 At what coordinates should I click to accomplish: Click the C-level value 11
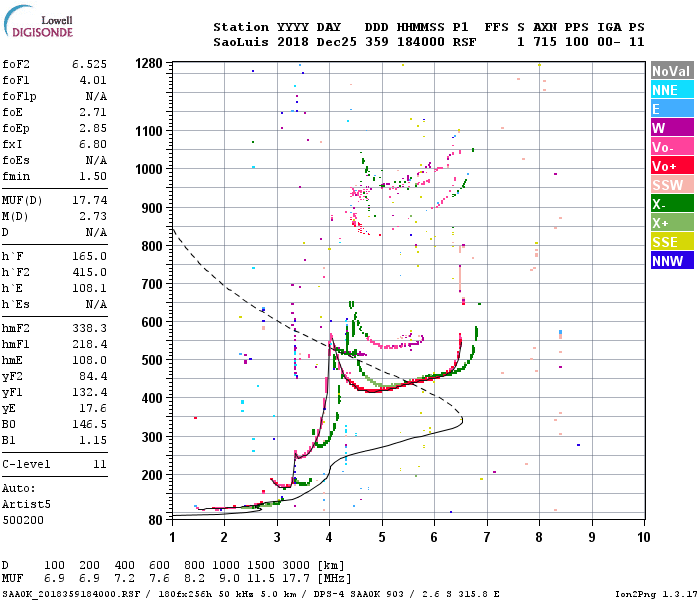100,464
